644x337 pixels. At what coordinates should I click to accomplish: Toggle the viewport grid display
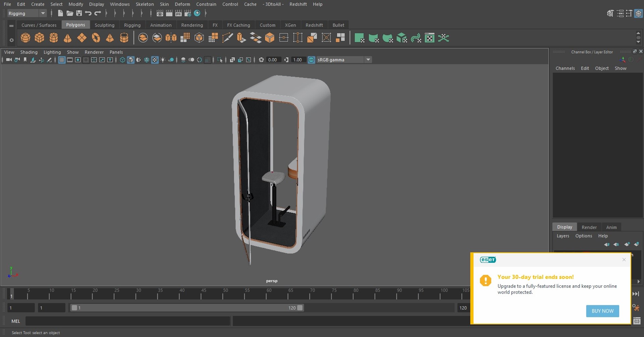click(62, 60)
